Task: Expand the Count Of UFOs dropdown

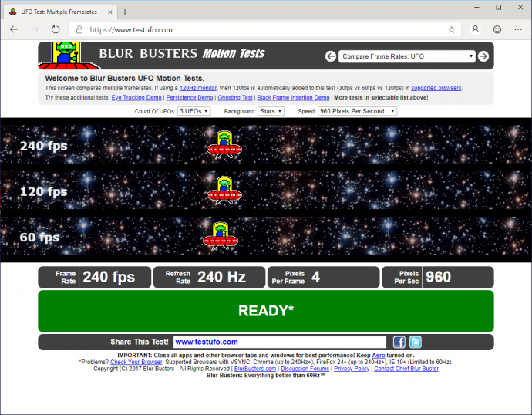Action: [x=194, y=111]
